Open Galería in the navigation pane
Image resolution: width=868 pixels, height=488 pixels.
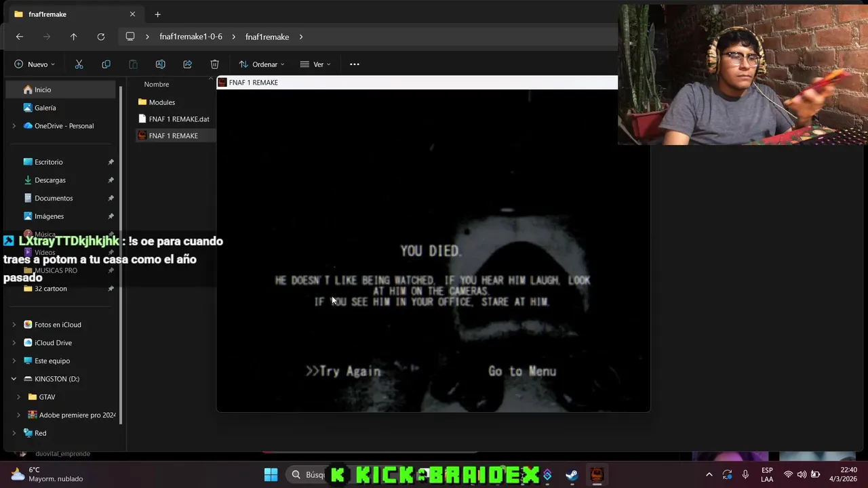(45, 108)
